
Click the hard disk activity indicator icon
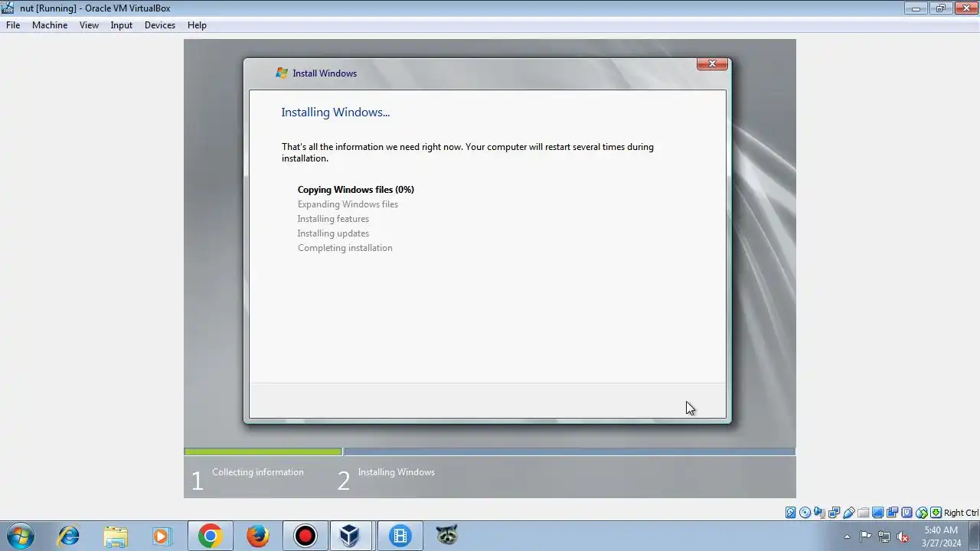click(791, 513)
